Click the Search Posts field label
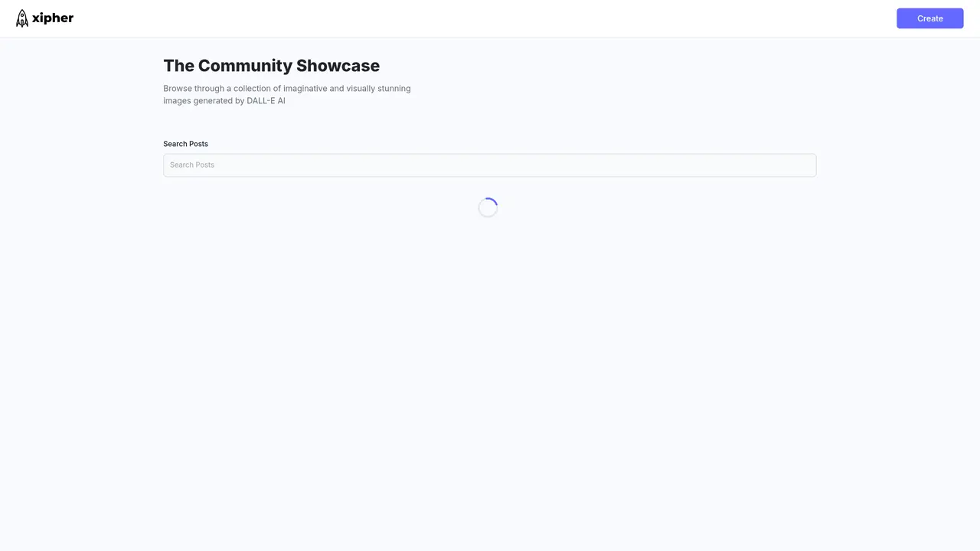The width and height of the screenshot is (980, 551). [185, 144]
